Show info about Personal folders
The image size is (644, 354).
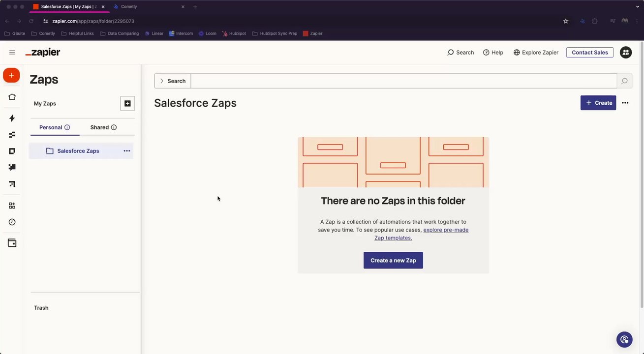(x=67, y=127)
